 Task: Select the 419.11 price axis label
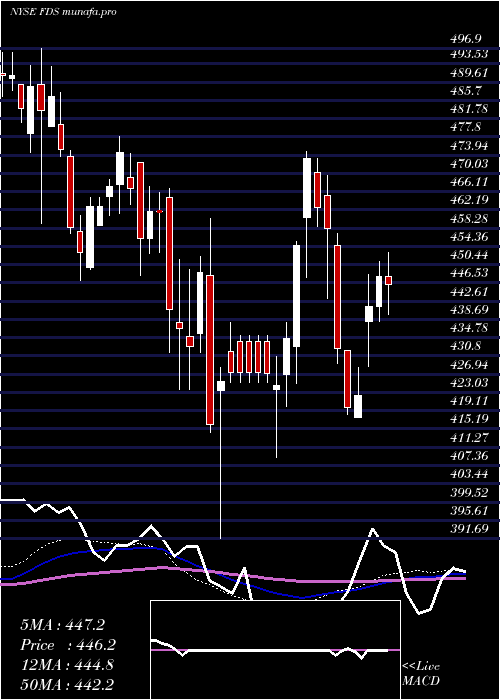tap(471, 400)
